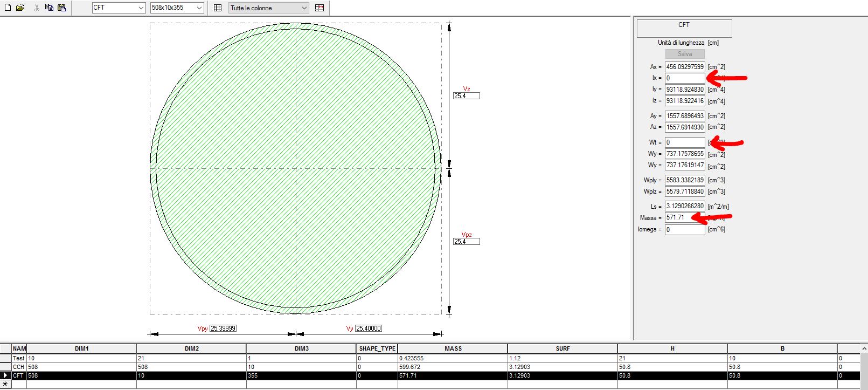
Task: Select the 'CFT' row name cell
Action: 19,375
